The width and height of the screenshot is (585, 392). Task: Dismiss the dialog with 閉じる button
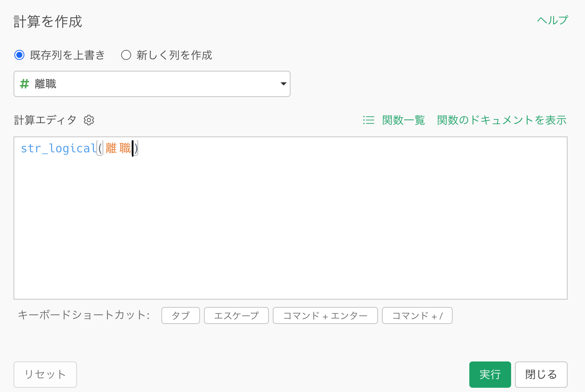[x=541, y=374]
